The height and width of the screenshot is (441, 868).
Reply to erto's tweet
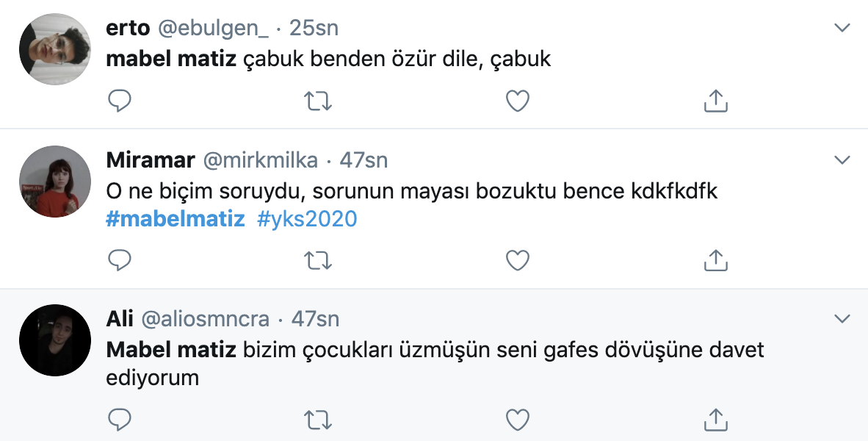click(119, 101)
